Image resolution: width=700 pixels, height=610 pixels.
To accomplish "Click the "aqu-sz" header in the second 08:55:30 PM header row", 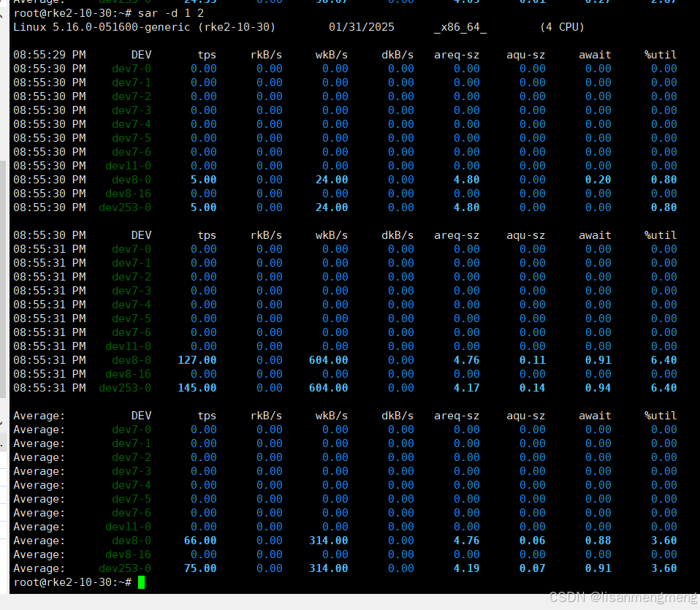I will (526, 235).
